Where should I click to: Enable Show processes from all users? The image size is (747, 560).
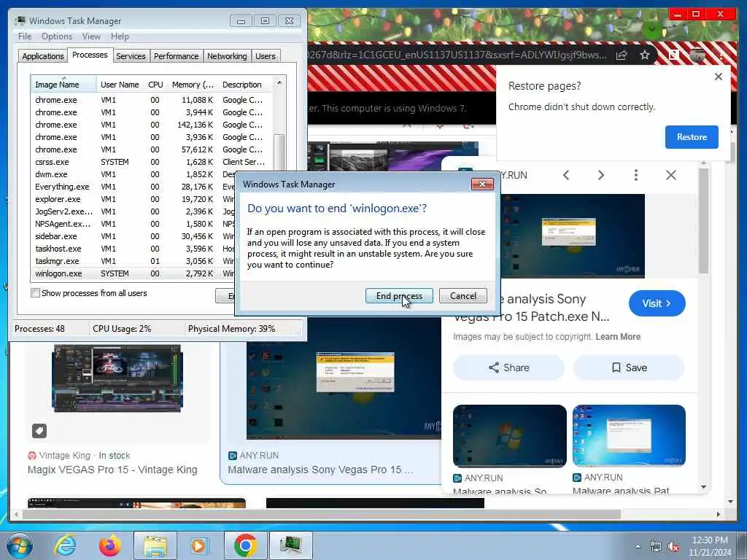click(35, 293)
